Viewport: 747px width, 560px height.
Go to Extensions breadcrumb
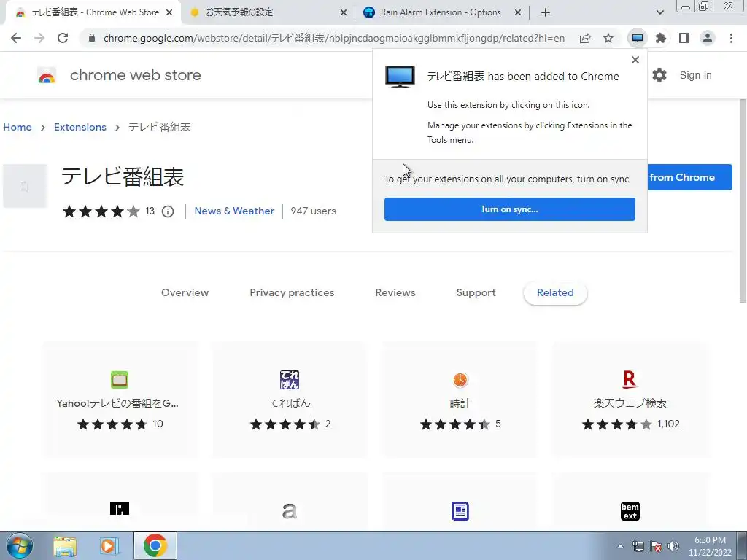tap(80, 127)
